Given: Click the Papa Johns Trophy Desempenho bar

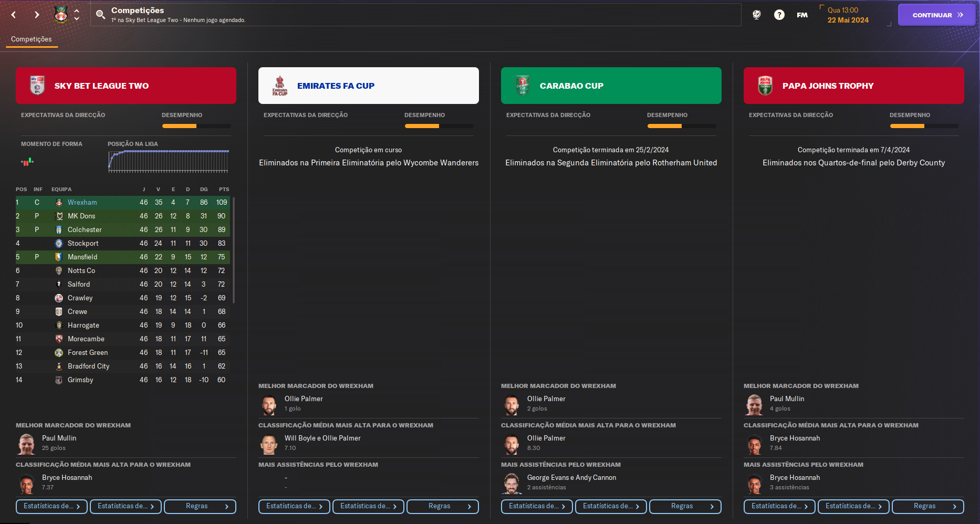Looking at the screenshot, I should [x=924, y=126].
